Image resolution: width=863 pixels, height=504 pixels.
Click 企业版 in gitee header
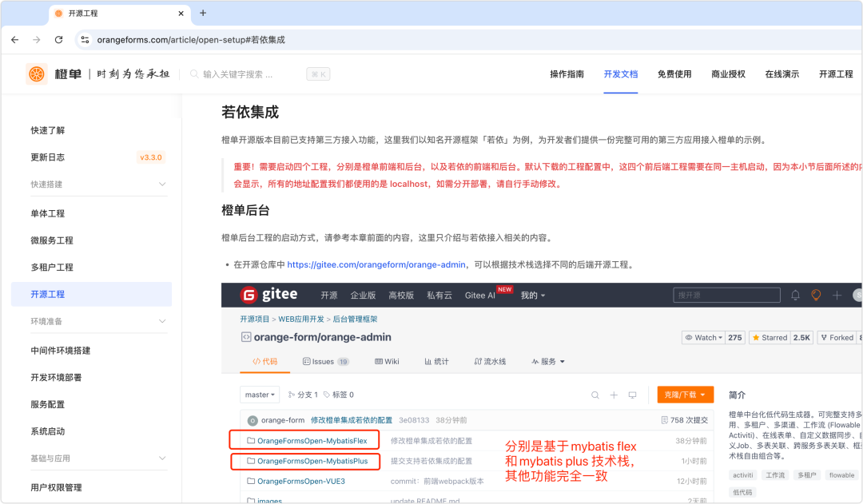click(364, 296)
